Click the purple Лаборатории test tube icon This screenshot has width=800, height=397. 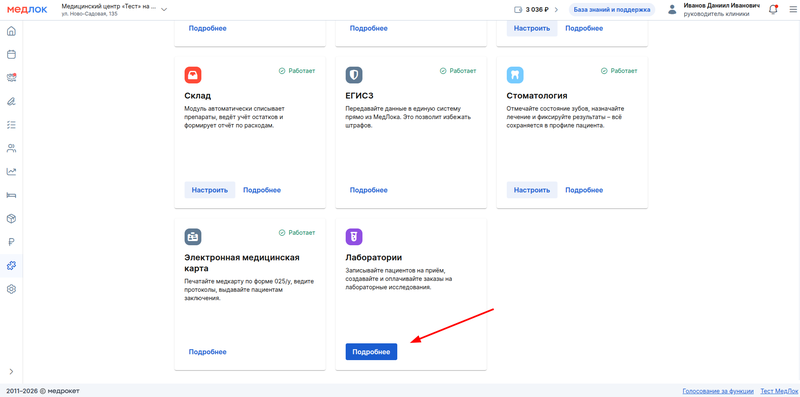[354, 237]
